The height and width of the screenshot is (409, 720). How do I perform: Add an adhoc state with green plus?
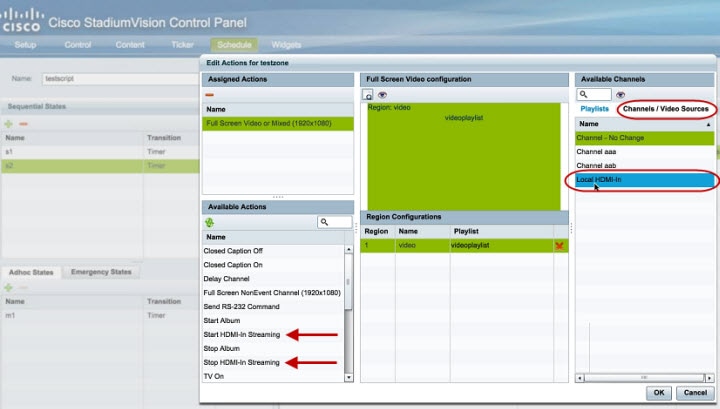tap(8, 288)
